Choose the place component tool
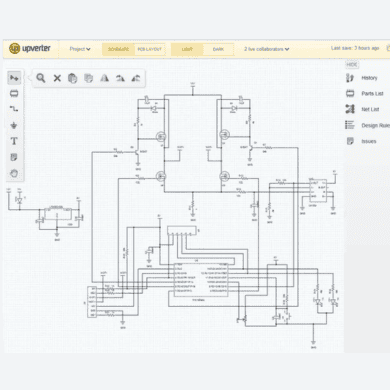 (14, 94)
